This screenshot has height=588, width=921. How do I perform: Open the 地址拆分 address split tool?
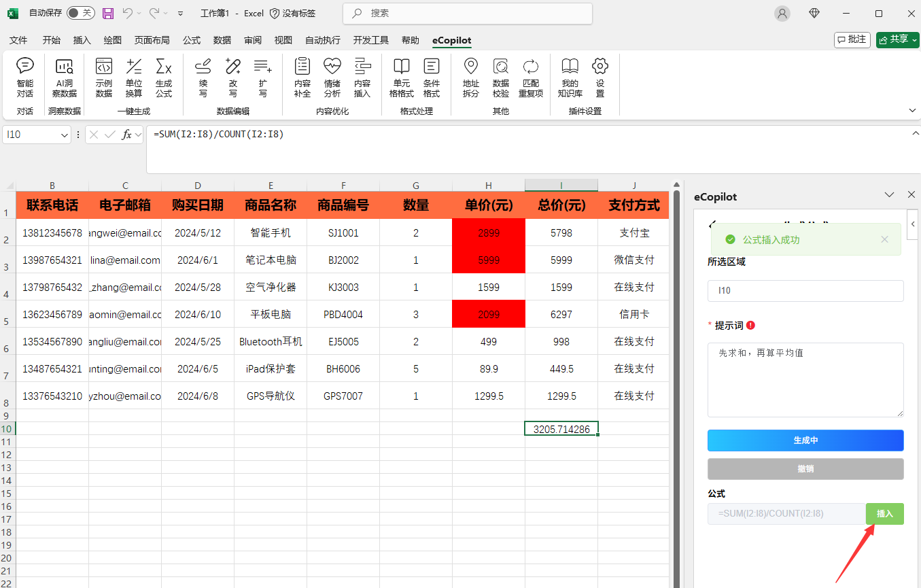[x=471, y=77]
